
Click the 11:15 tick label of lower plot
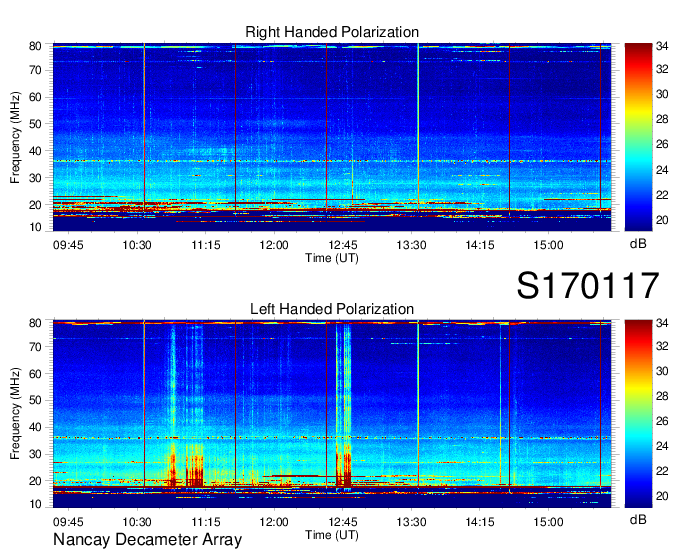[206, 522]
